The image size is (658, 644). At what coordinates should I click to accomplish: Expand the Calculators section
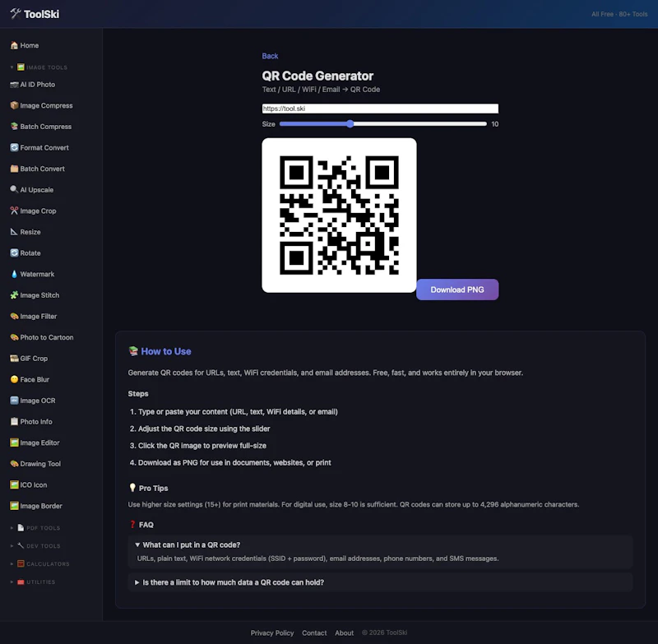click(39, 564)
